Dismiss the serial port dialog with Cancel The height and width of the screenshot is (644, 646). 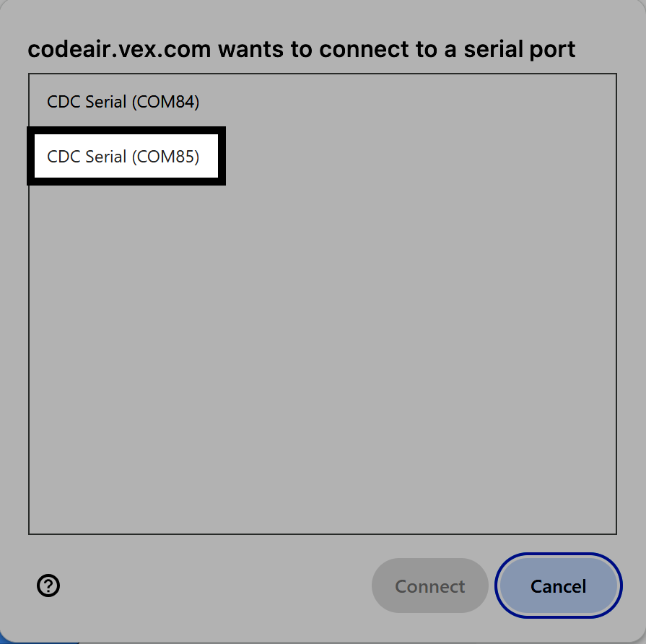click(x=558, y=586)
